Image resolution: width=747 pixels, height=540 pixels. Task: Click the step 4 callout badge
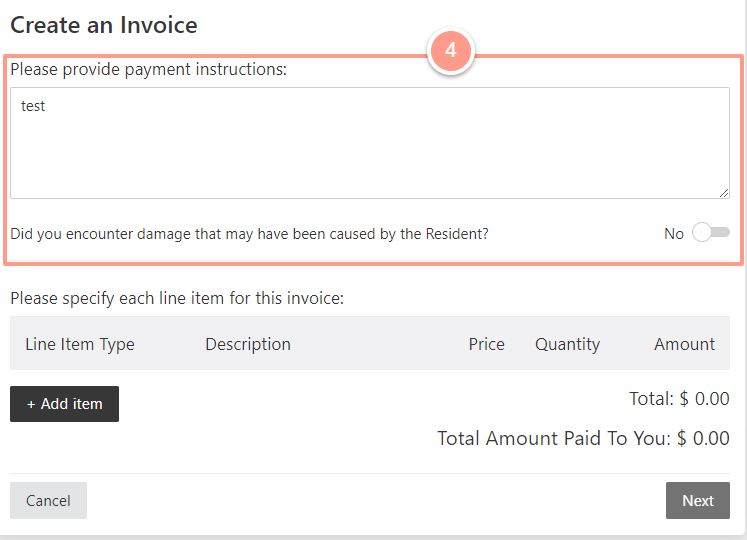pos(451,51)
